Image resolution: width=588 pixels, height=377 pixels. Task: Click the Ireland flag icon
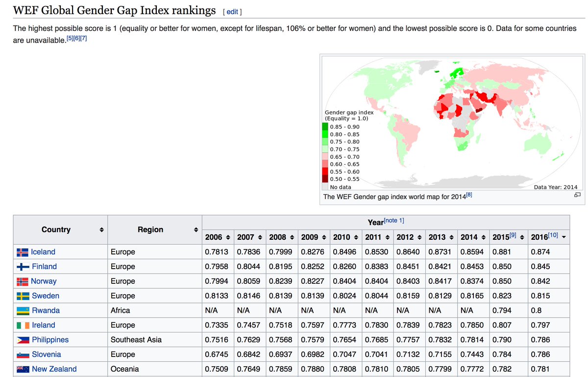[x=23, y=326]
